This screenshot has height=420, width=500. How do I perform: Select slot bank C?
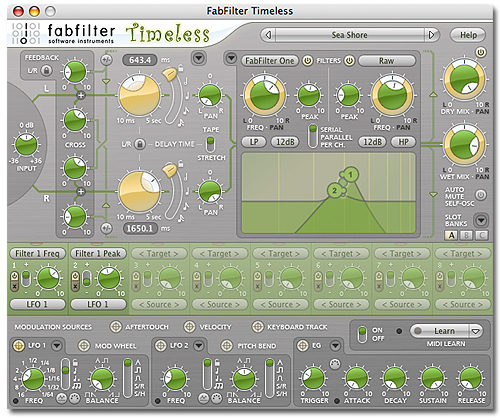pos(481,235)
